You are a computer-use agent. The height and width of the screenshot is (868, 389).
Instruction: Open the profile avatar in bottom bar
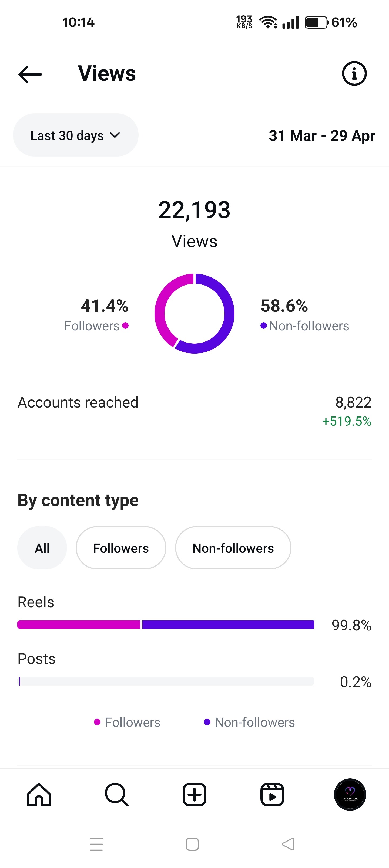point(350,795)
